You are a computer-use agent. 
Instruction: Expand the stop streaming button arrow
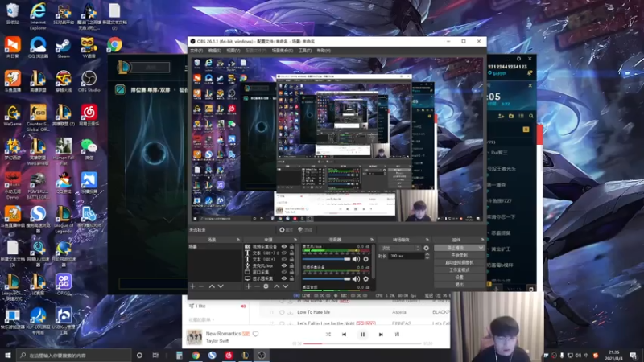click(x=480, y=248)
